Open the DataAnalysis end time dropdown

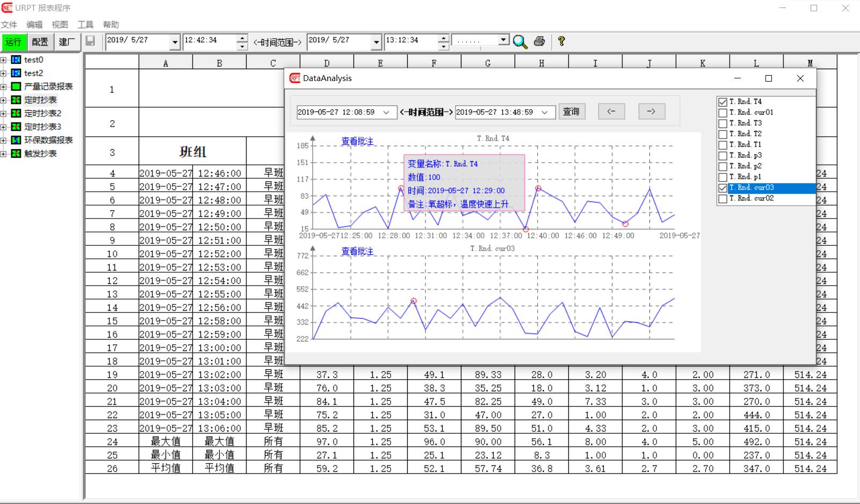(545, 112)
